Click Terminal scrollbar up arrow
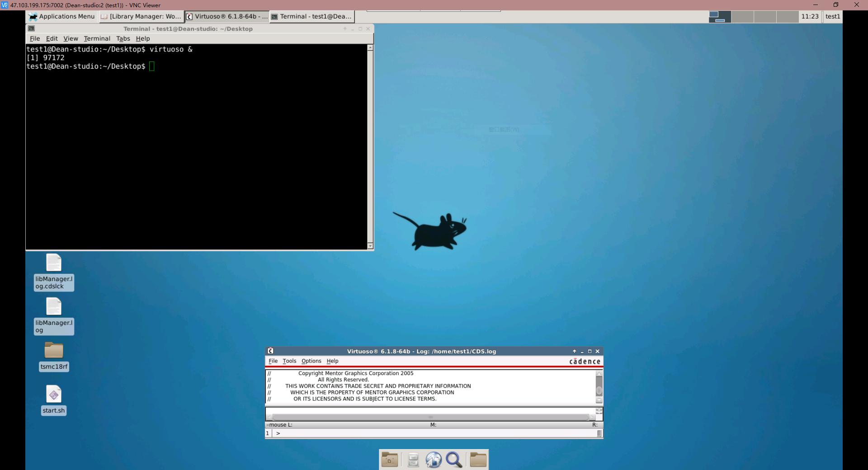The image size is (868, 470). [x=370, y=47]
